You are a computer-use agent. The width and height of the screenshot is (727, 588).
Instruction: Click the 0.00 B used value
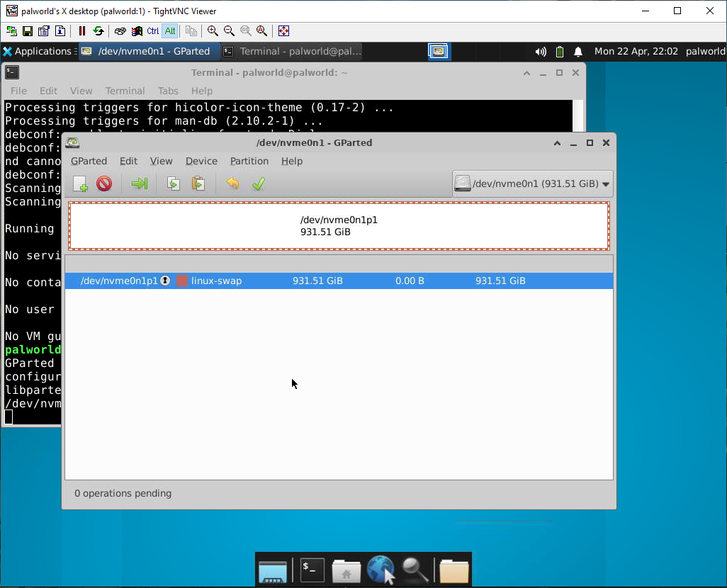click(x=410, y=281)
